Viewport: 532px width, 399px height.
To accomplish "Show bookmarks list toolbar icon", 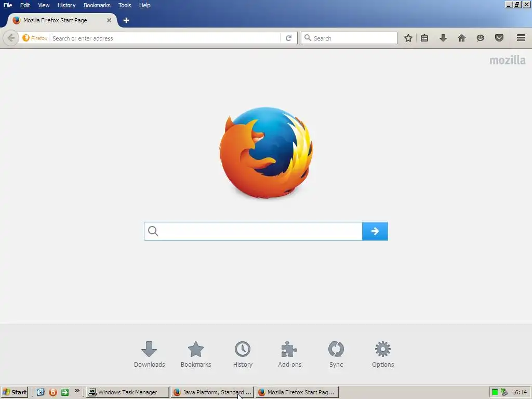I will 424,38.
